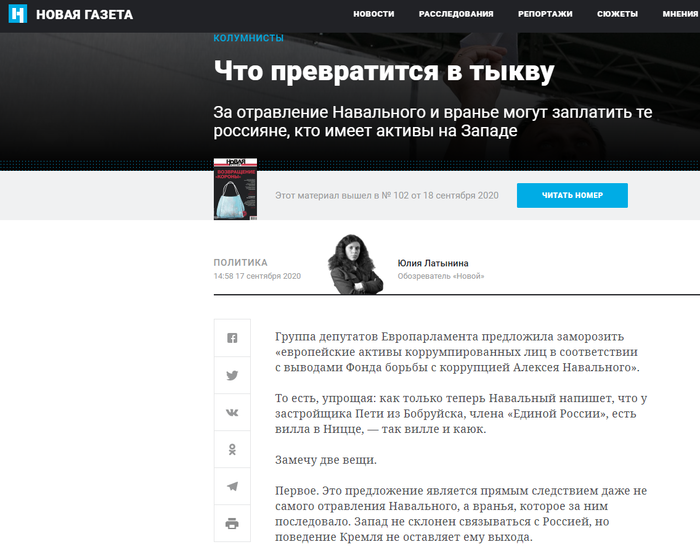
Task: Open the issue No. 102 cover thumbnail
Action: (x=235, y=189)
